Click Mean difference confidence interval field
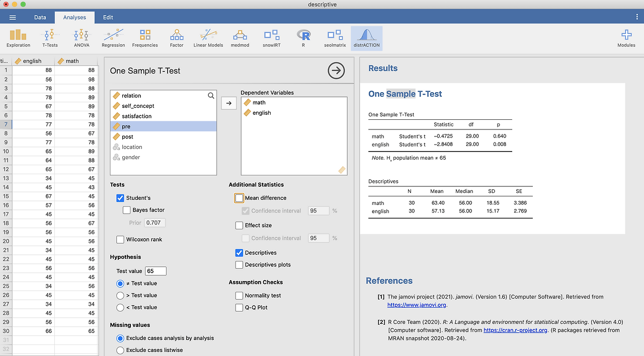The height and width of the screenshot is (356, 644). pos(318,211)
